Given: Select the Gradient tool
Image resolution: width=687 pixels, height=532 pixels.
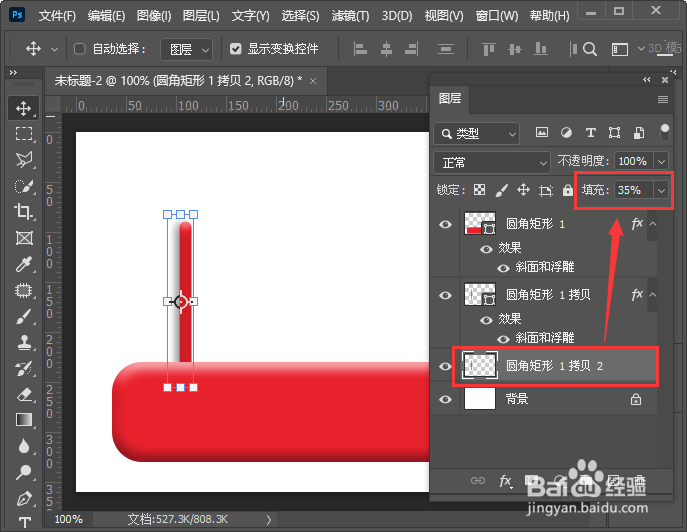Looking at the screenshot, I should click(x=24, y=420).
